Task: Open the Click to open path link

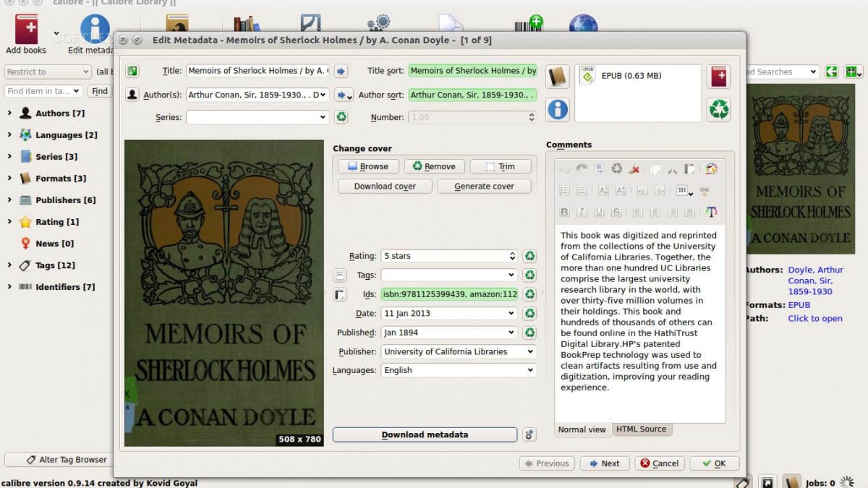Action: point(815,319)
